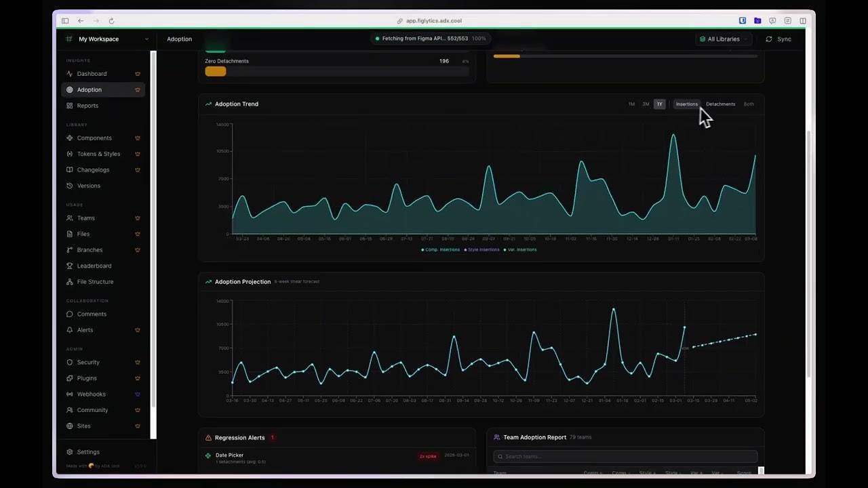Click the Components diamond icon
Image resolution: width=868 pixels, height=488 pixels.
[70, 138]
